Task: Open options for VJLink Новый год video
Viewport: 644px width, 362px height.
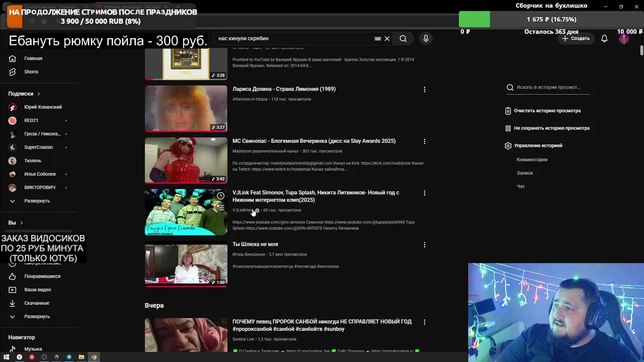Action: (x=424, y=193)
